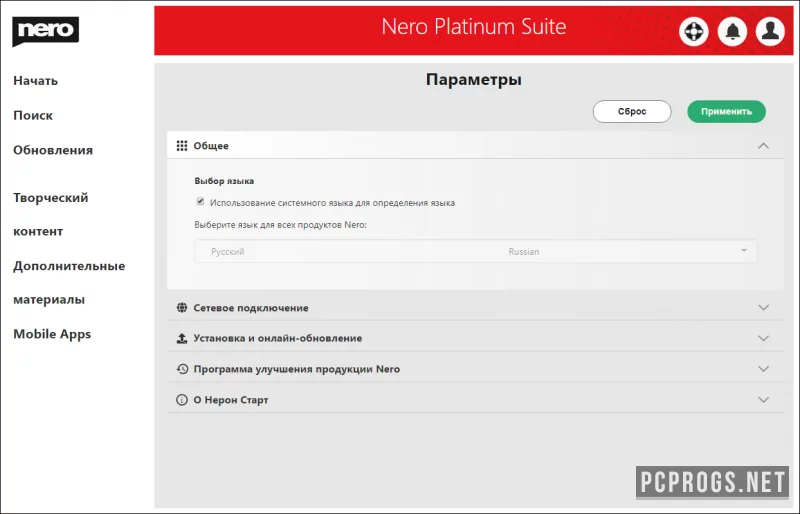Click Программа улучшения продукции Nero title
Image resolution: width=800 pixels, height=514 pixels.
tap(296, 369)
